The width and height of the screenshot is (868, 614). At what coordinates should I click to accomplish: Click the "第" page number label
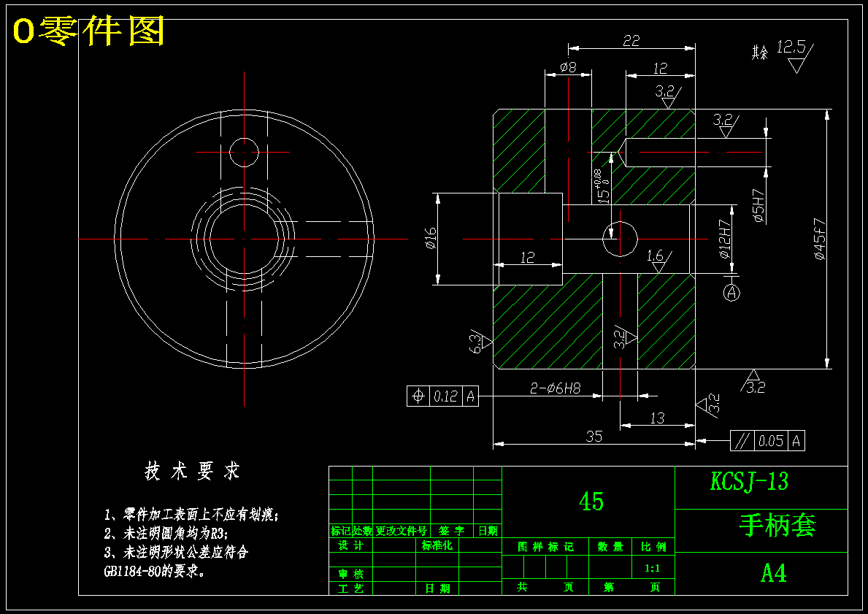(x=608, y=588)
